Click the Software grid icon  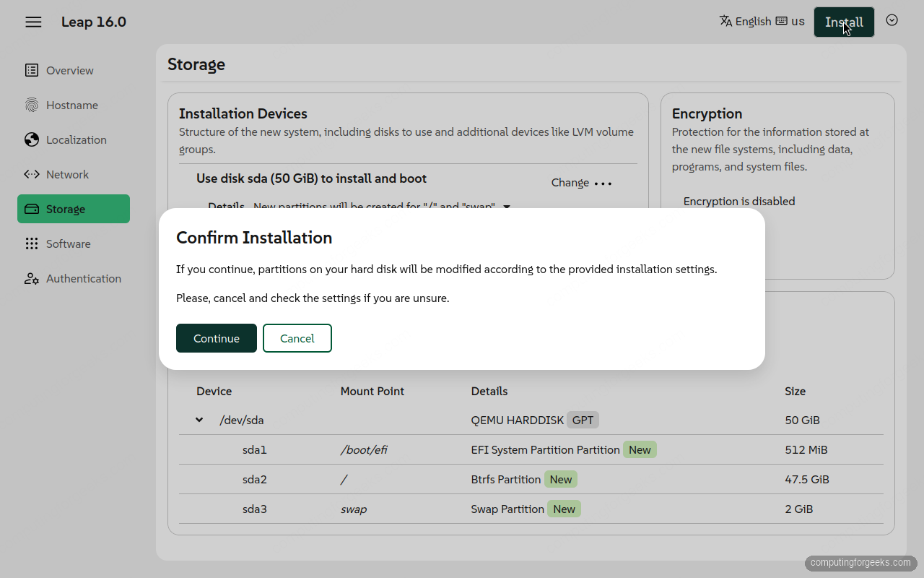tap(32, 243)
